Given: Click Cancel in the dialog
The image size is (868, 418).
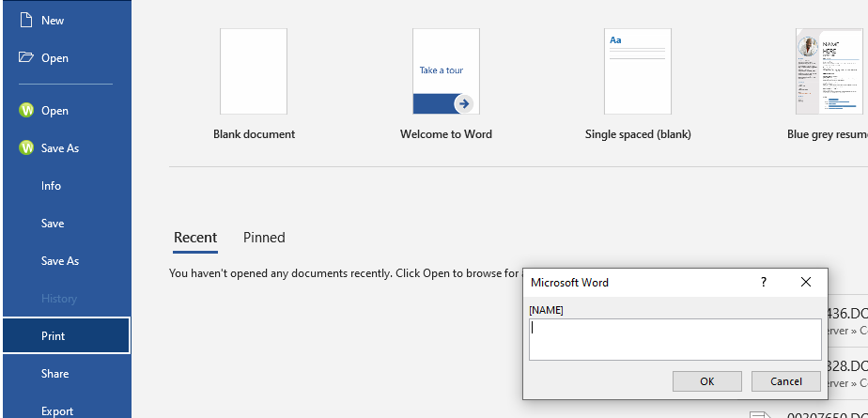Looking at the screenshot, I should tap(785, 381).
